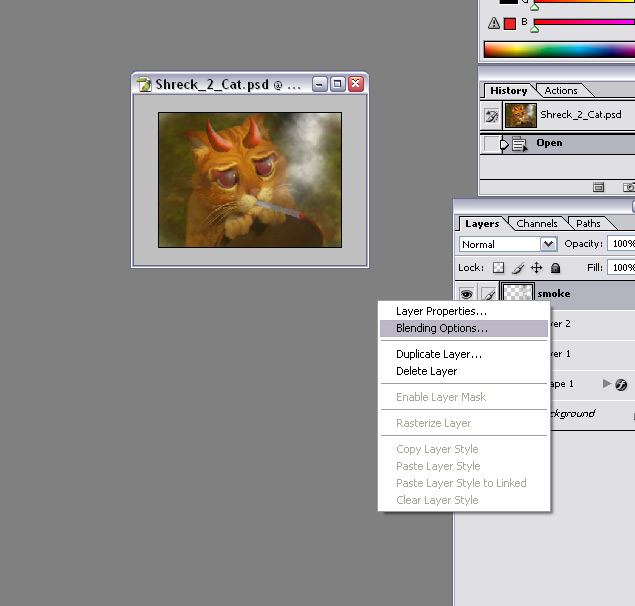Select the Layer 2 row in Layers panel
Viewport: 635px width, 606px height.
click(x=592, y=324)
